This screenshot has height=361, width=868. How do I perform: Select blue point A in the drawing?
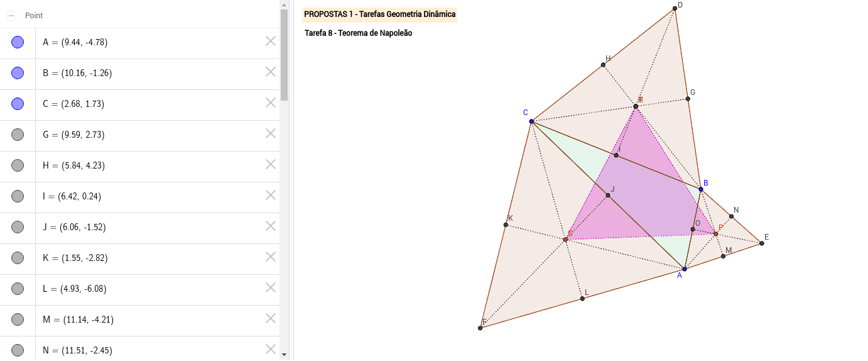click(x=685, y=269)
